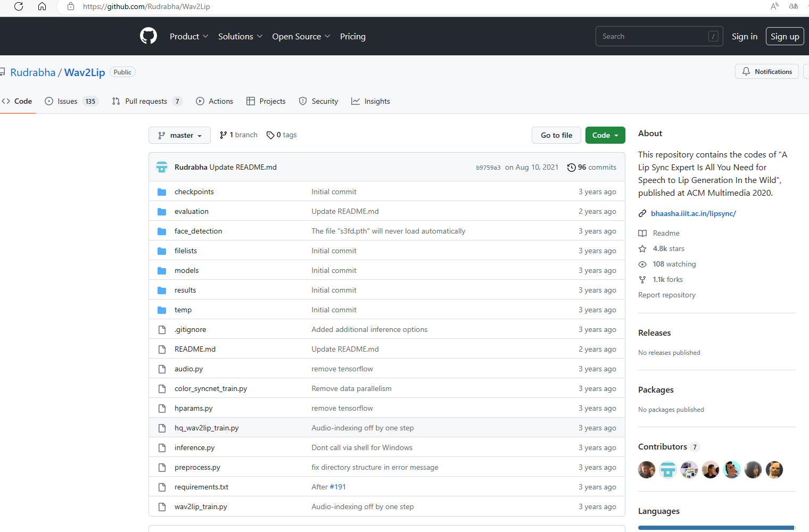The width and height of the screenshot is (809, 532).
Task: Click the translate icon in the address bar
Action: pos(794,6)
